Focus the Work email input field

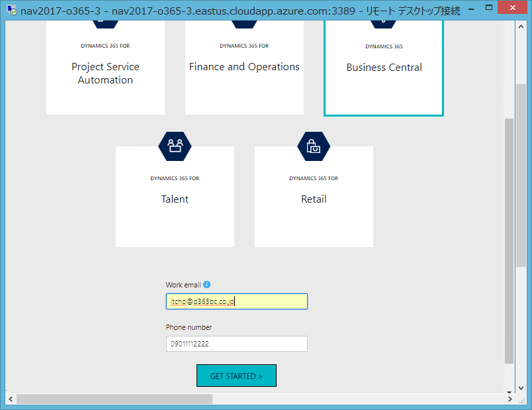click(x=237, y=301)
